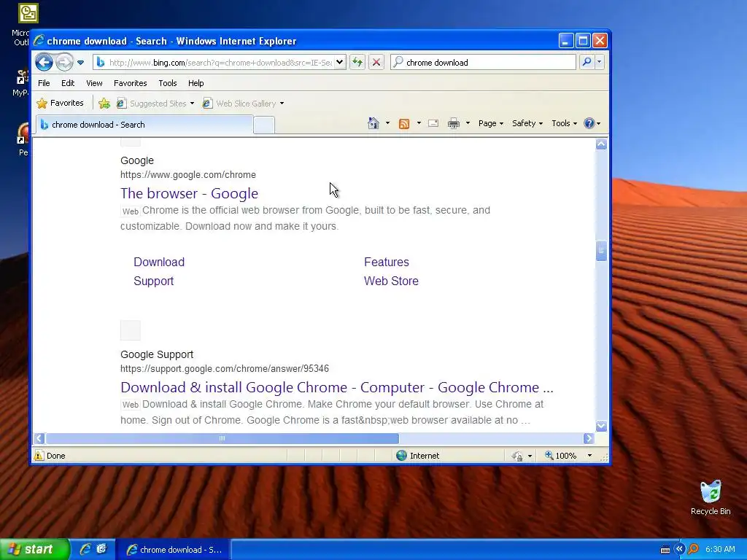This screenshot has height=560, width=747.
Task: Click the Features sublink
Action: [387, 262]
